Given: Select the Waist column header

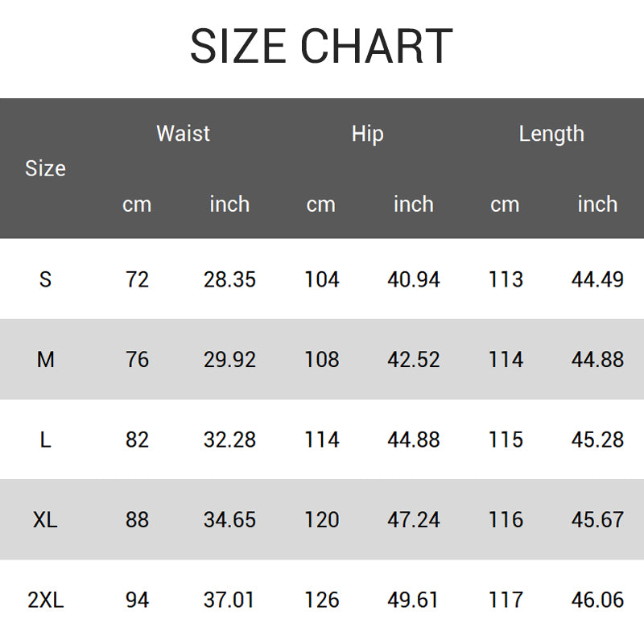Looking at the screenshot, I should coord(183,134).
